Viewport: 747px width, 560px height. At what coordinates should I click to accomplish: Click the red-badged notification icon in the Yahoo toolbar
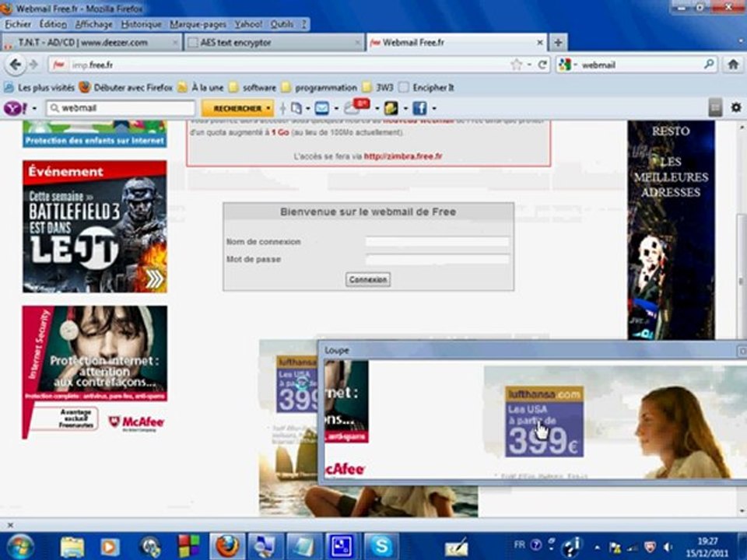[x=356, y=107]
